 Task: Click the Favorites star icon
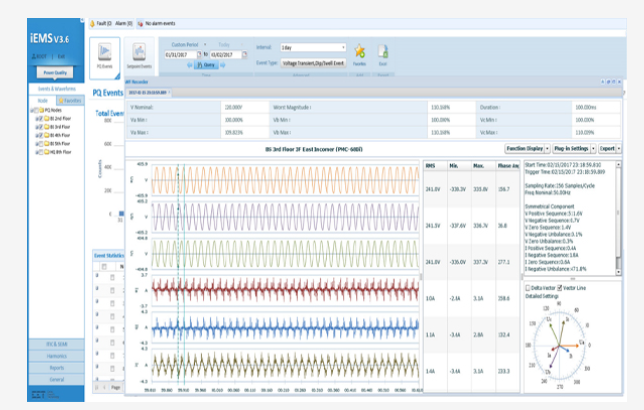360,51
